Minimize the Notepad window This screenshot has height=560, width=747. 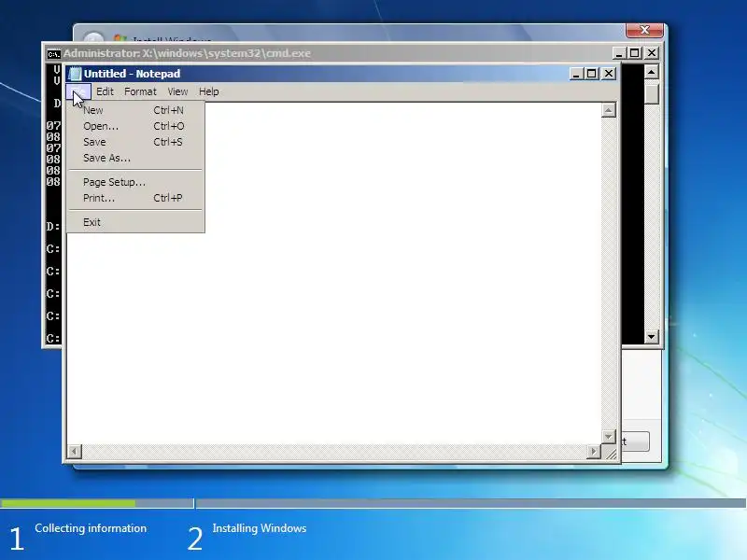pyautogui.click(x=576, y=74)
